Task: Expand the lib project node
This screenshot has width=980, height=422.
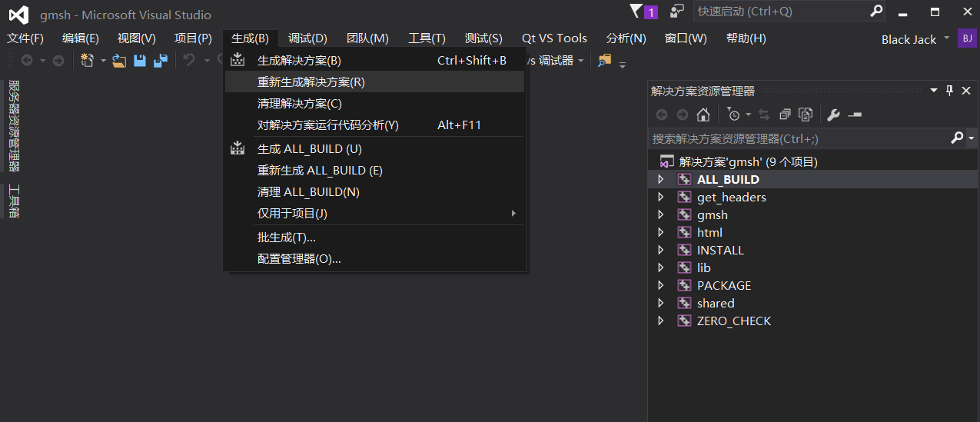Action: pyautogui.click(x=660, y=267)
